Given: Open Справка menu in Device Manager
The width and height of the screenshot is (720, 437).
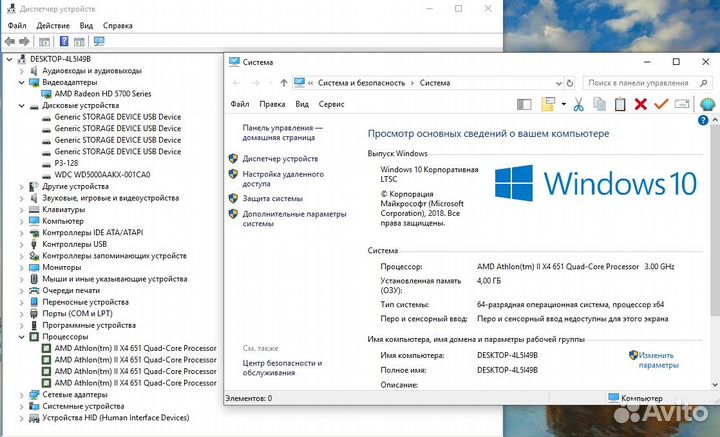Looking at the screenshot, I should (x=118, y=26).
